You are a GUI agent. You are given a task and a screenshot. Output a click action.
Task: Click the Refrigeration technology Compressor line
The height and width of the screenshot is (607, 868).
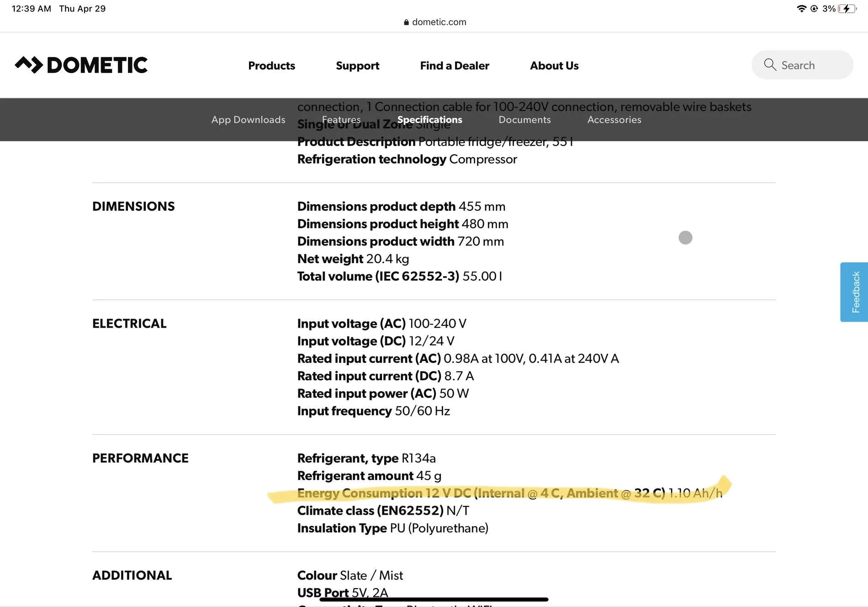[407, 159]
